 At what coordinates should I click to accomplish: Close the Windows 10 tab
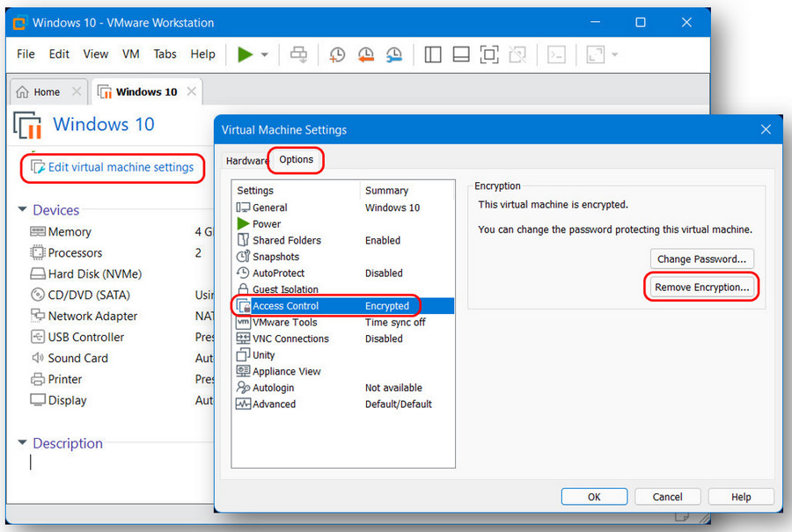point(192,91)
